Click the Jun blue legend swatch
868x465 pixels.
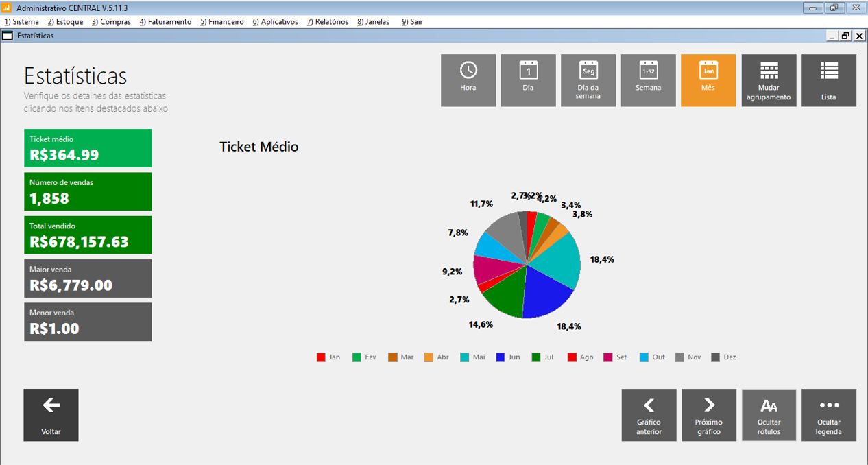click(x=501, y=357)
